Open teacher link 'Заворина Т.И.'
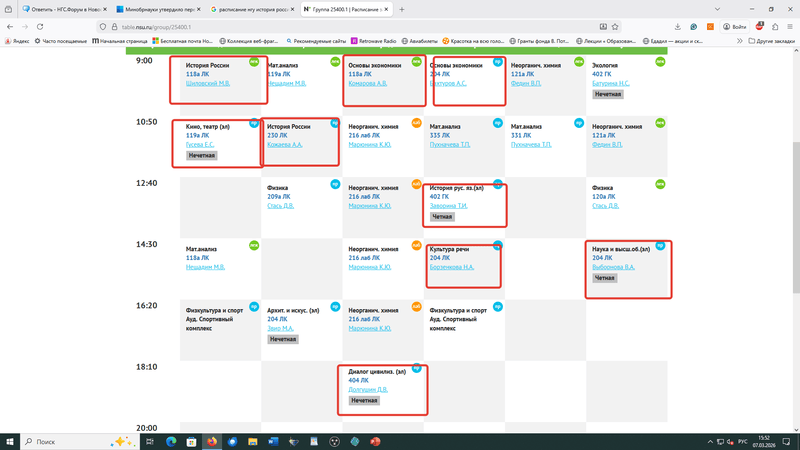 coord(448,206)
